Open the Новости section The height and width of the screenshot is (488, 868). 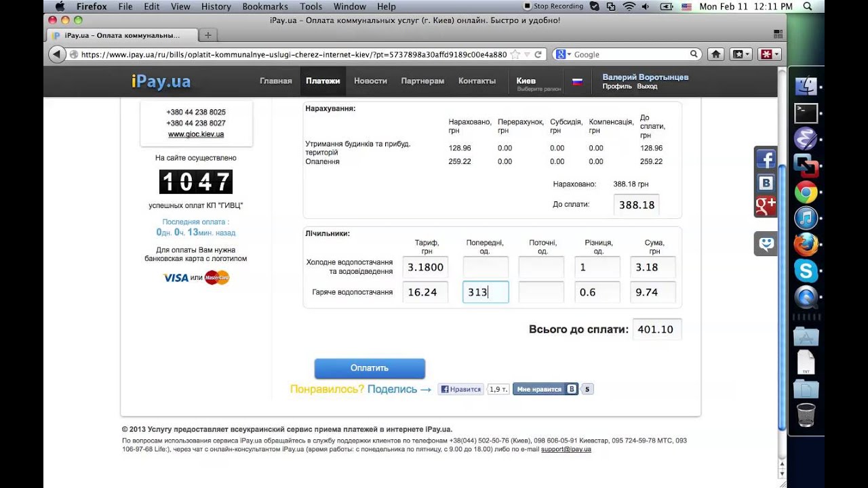pyautogui.click(x=370, y=81)
